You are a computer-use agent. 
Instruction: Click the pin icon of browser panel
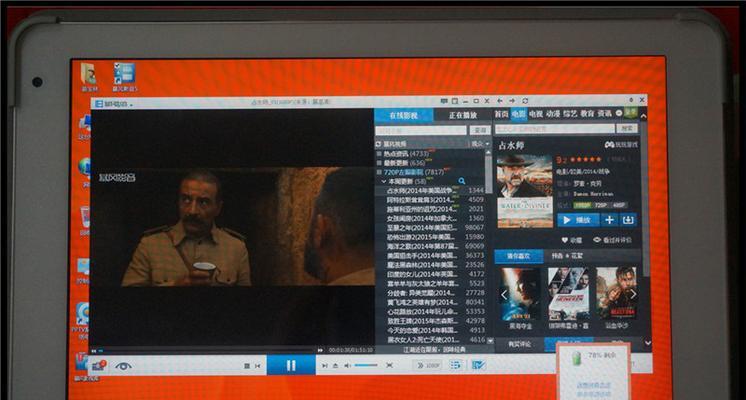coord(631,100)
